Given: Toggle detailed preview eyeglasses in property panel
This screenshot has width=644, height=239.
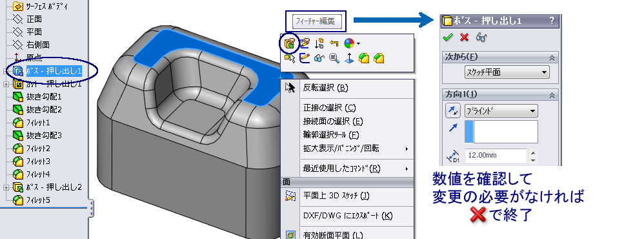Looking at the screenshot, I should (481, 37).
